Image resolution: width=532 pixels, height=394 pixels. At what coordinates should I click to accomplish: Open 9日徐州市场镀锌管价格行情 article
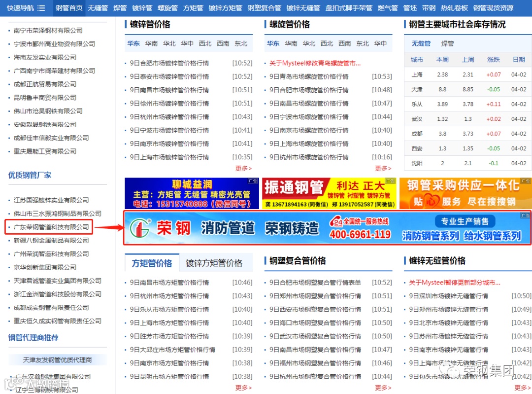169,103
